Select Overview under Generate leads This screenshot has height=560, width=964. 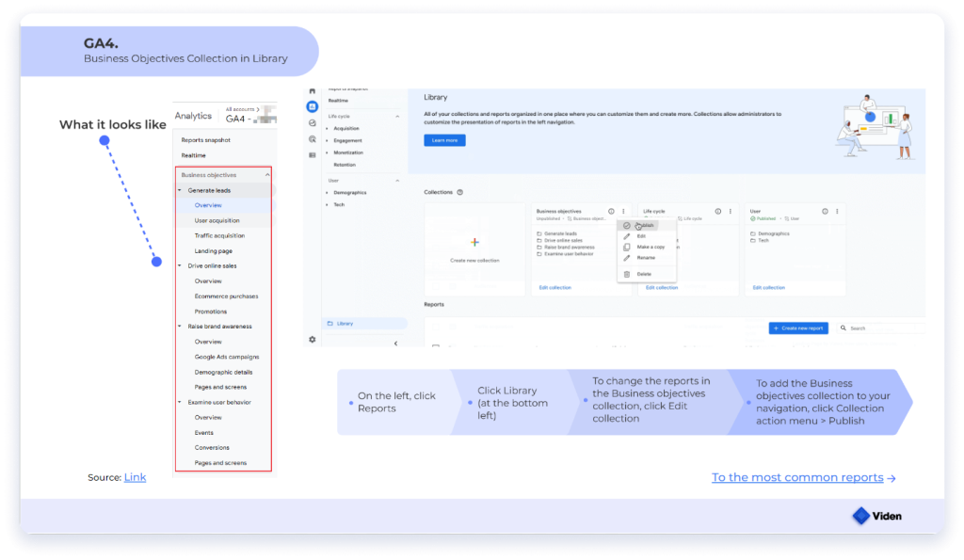208,205
